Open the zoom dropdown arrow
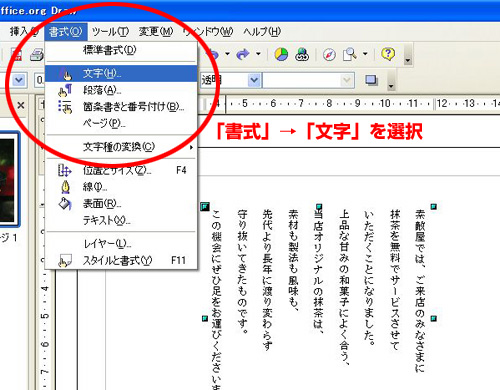The width and height of the screenshot is (500, 390). (365, 54)
